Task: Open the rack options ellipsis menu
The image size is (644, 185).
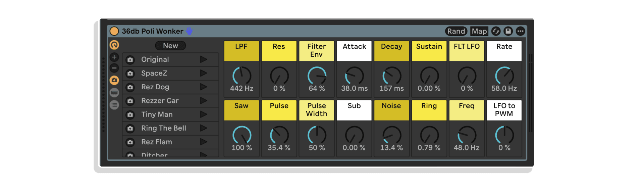Action: coord(520,31)
